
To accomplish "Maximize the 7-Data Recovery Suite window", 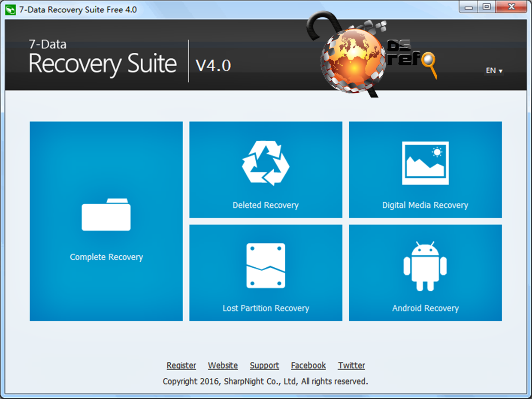I will click(486, 6).
